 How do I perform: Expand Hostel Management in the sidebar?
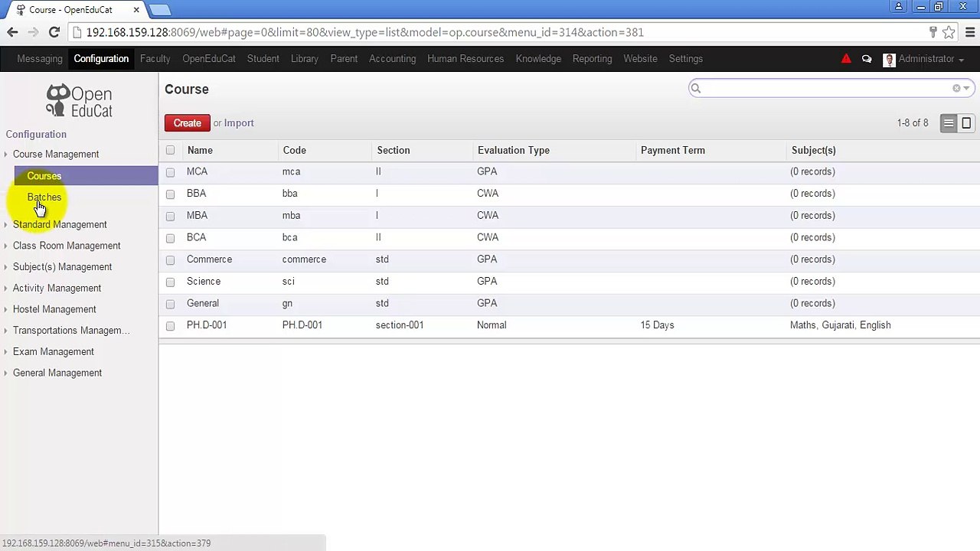coord(54,309)
